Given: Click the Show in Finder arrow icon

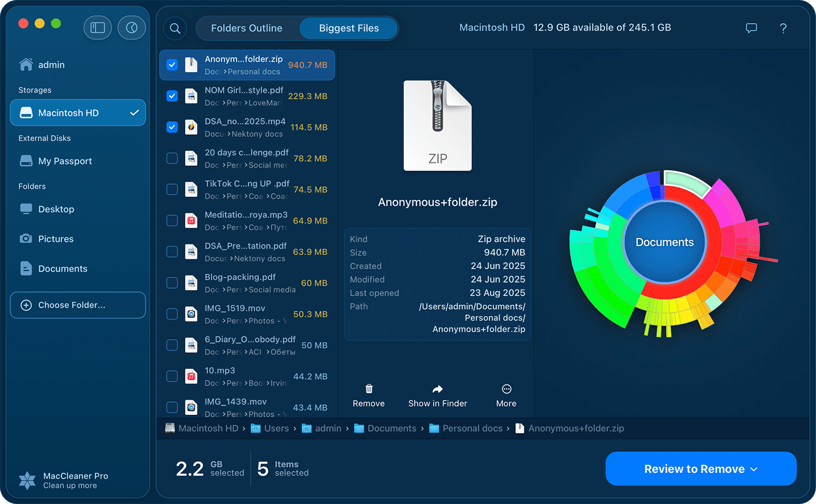Looking at the screenshot, I should 437,389.
